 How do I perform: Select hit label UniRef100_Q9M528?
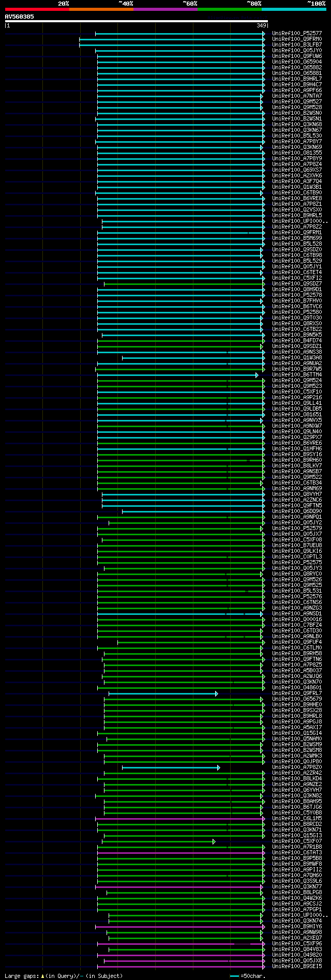click(297, 107)
